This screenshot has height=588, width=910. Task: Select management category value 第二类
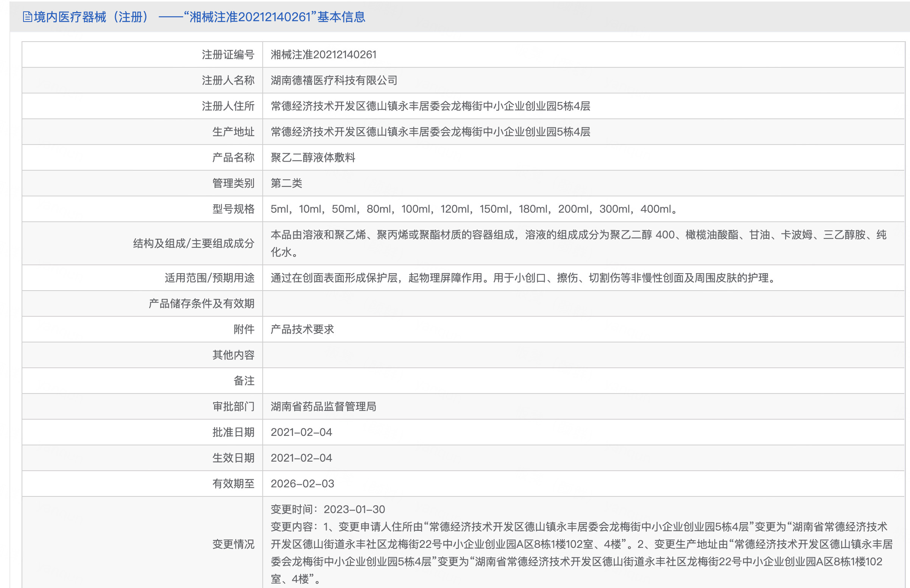[x=287, y=183]
